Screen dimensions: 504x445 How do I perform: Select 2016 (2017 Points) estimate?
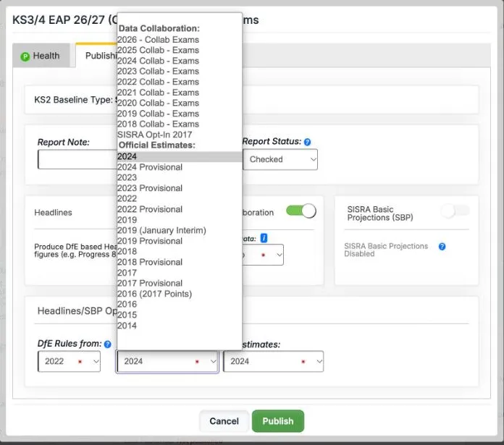pos(180,294)
